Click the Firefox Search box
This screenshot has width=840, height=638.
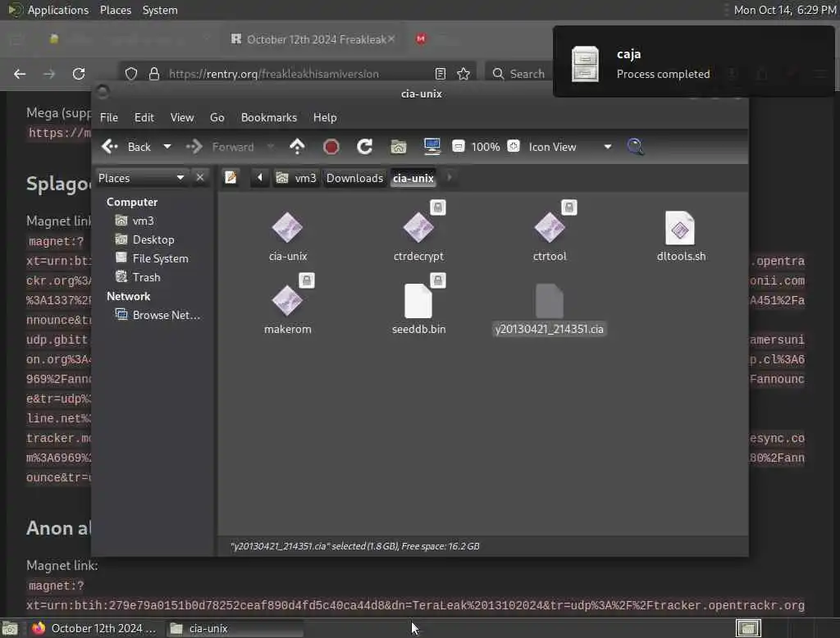(518, 74)
